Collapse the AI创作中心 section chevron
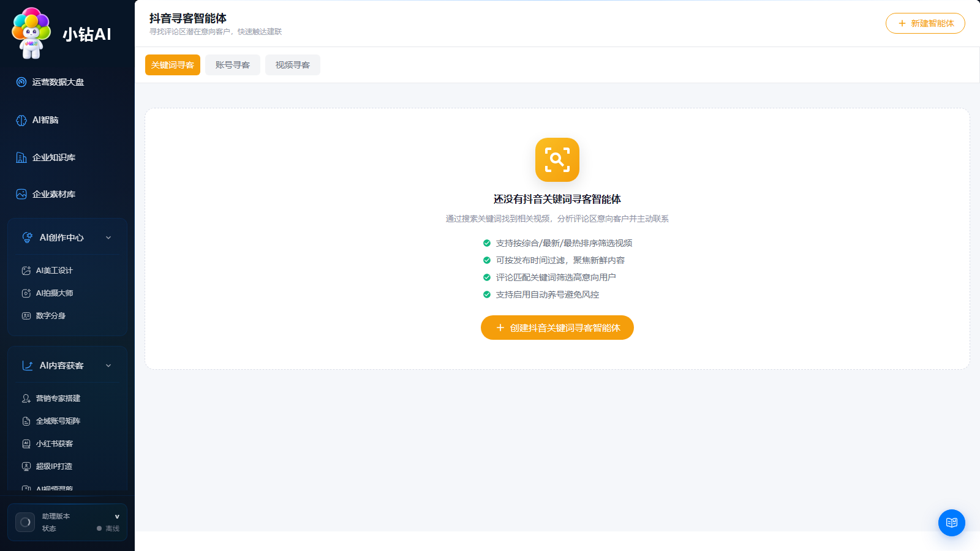Screen dimensions: 980x551 point(108,238)
